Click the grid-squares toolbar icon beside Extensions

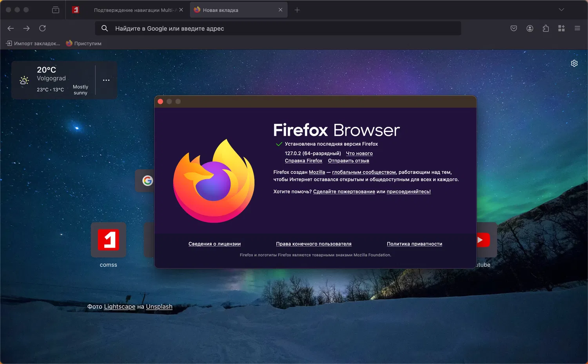click(561, 28)
